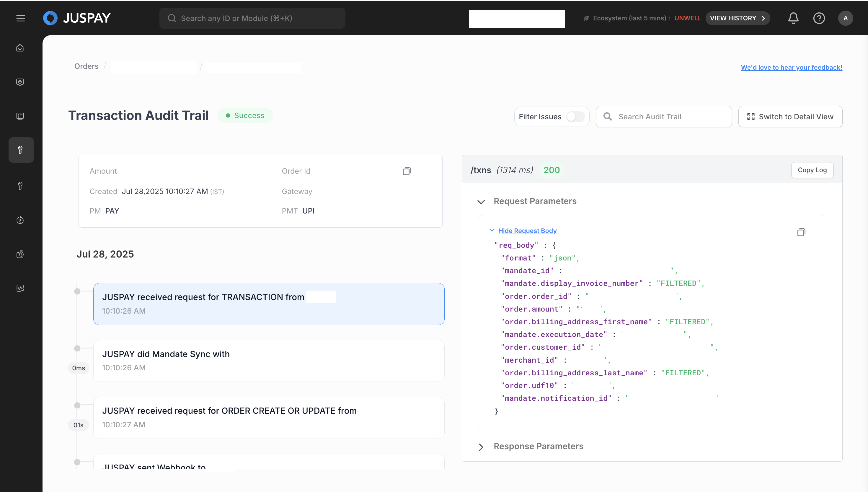Copy the request body JSON
Viewport: 868px width, 492px height.
[801, 232]
